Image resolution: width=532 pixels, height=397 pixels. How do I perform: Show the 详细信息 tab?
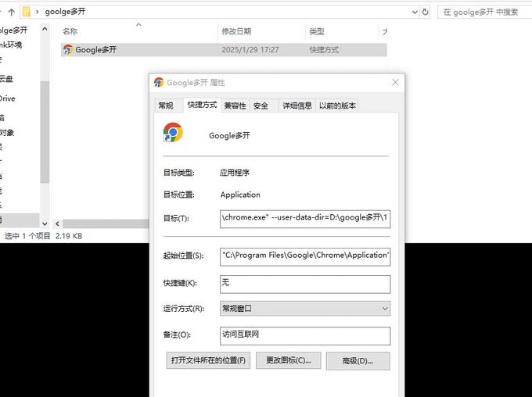click(297, 106)
